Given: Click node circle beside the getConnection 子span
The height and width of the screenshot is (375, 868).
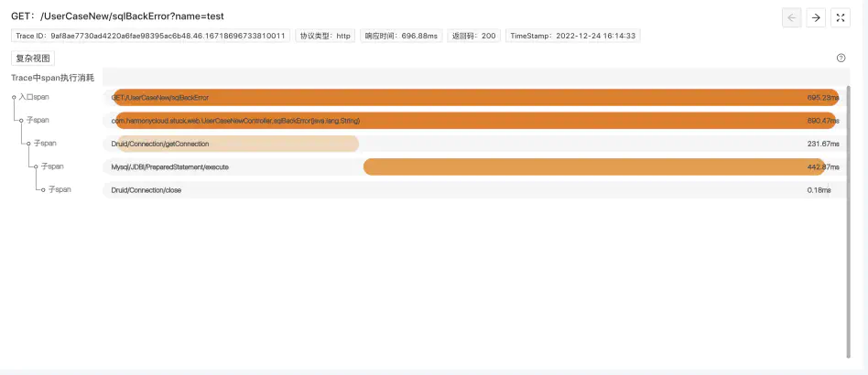Looking at the screenshot, I should coord(28,144).
